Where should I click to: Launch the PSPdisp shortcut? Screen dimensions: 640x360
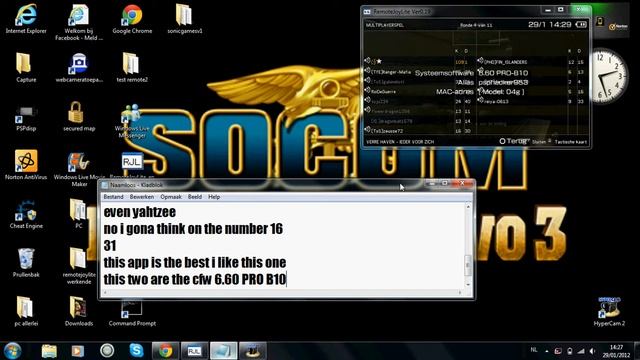point(26,118)
